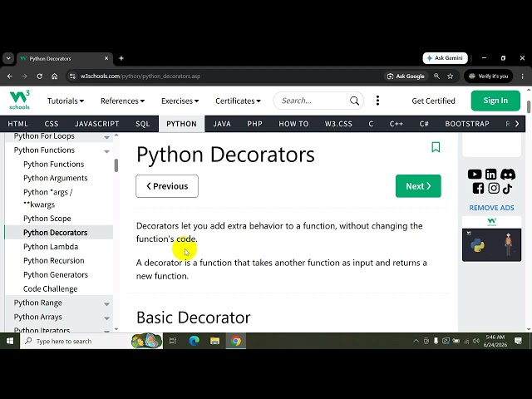Image resolution: width=532 pixels, height=399 pixels.
Task: Click the browser address bar URL
Action: [x=140, y=76]
